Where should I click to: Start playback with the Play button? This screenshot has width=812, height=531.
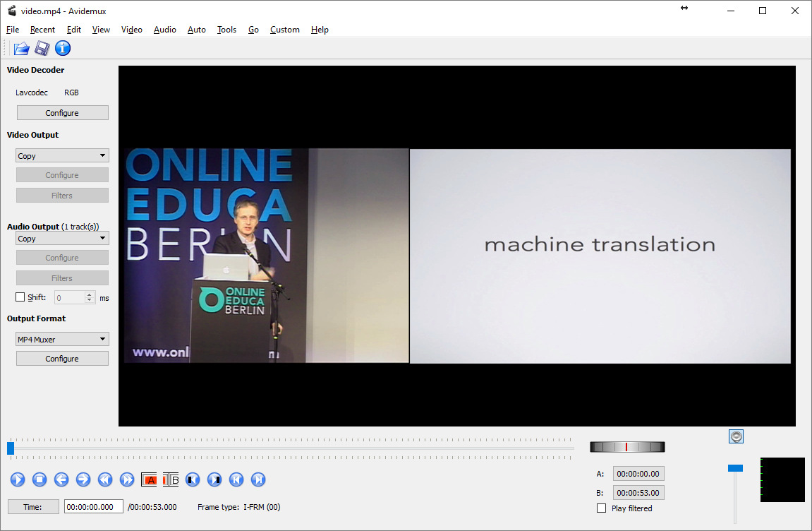coord(18,479)
